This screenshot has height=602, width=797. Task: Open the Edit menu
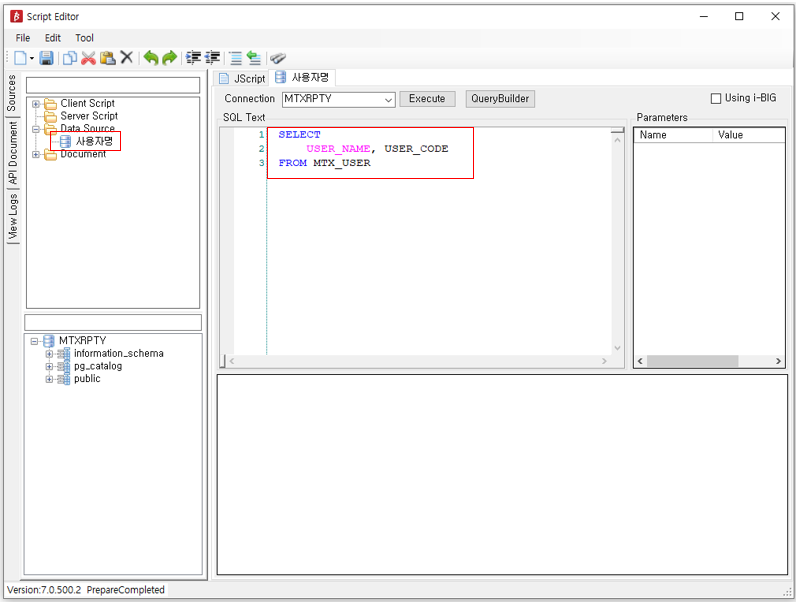tap(53, 38)
